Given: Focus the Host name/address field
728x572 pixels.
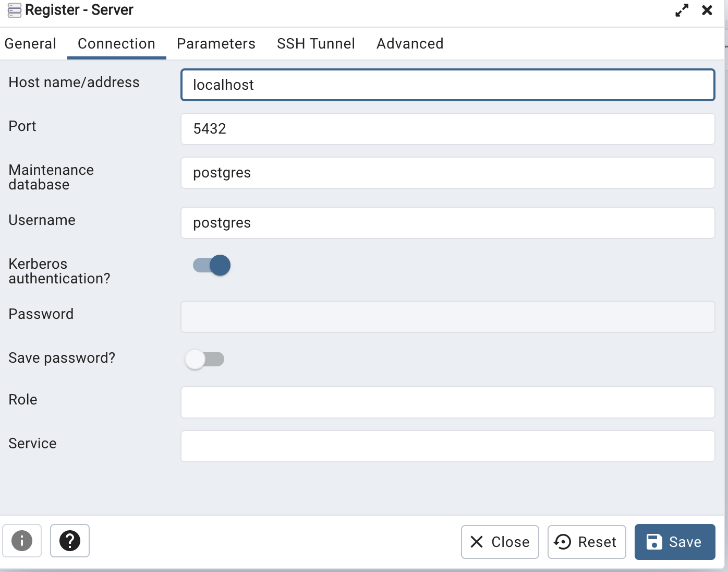Looking at the screenshot, I should pyautogui.click(x=447, y=85).
